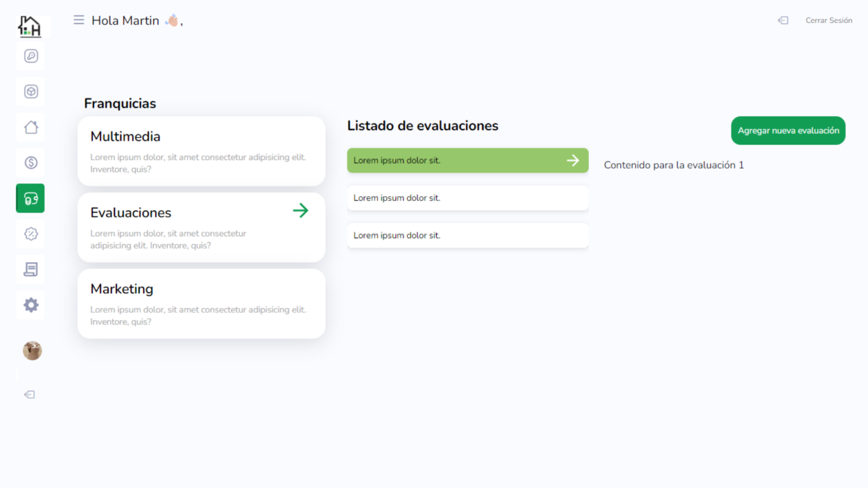Go to the home dashboard icon
This screenshot has height=488, width=868.
click(31, 127)
